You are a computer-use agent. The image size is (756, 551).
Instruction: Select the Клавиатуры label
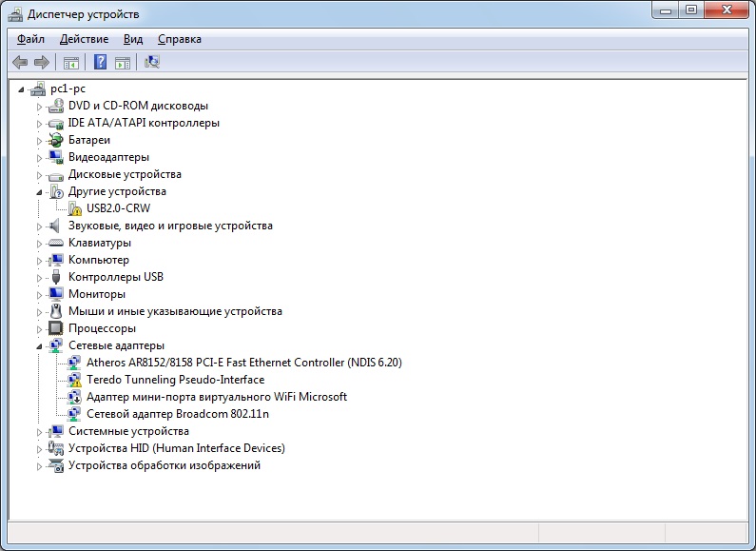99,243
